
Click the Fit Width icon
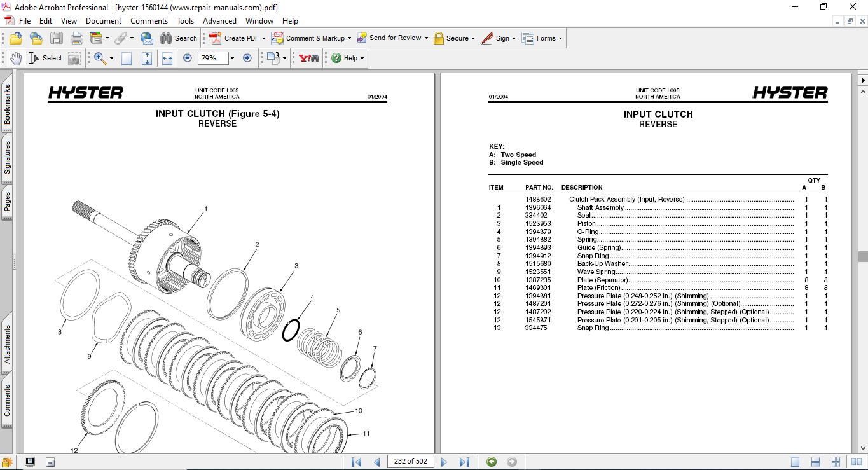[167, 58]
